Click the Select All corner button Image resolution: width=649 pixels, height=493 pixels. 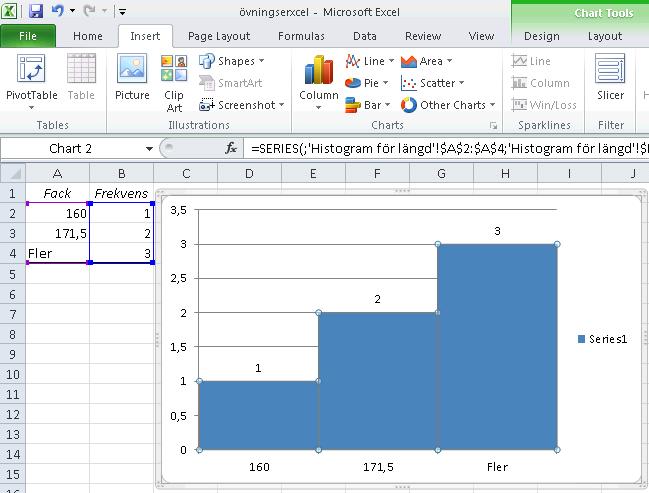coord(13,173)
